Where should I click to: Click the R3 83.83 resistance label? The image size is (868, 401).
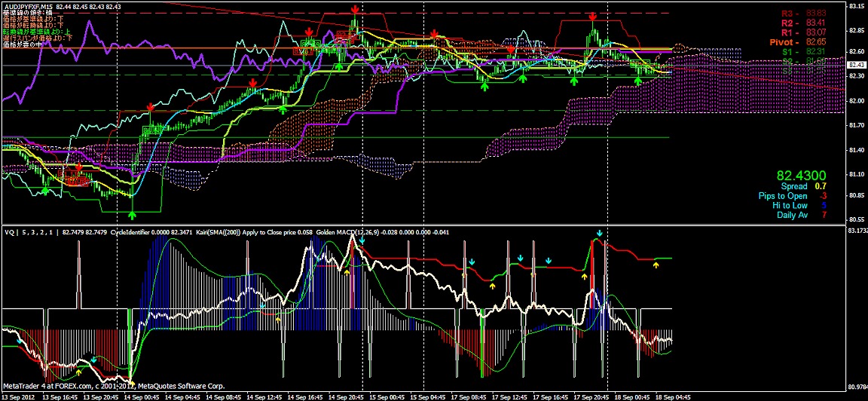[803, 14]
